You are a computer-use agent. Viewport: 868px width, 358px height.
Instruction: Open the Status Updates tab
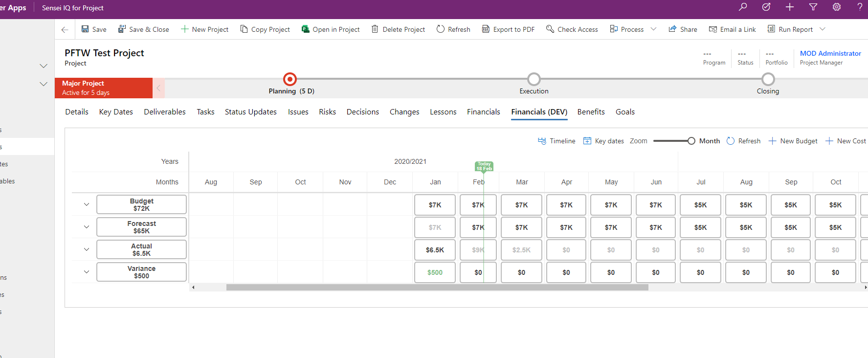click(250, 112)
